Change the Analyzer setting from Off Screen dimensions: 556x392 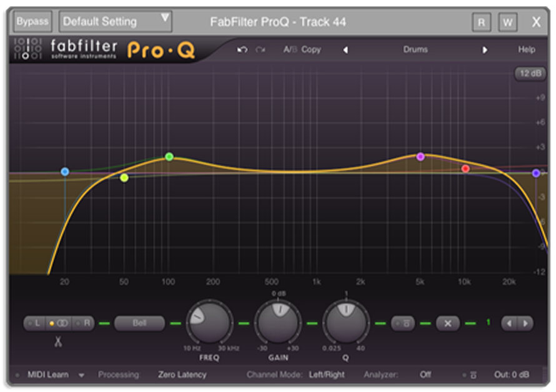425,375
